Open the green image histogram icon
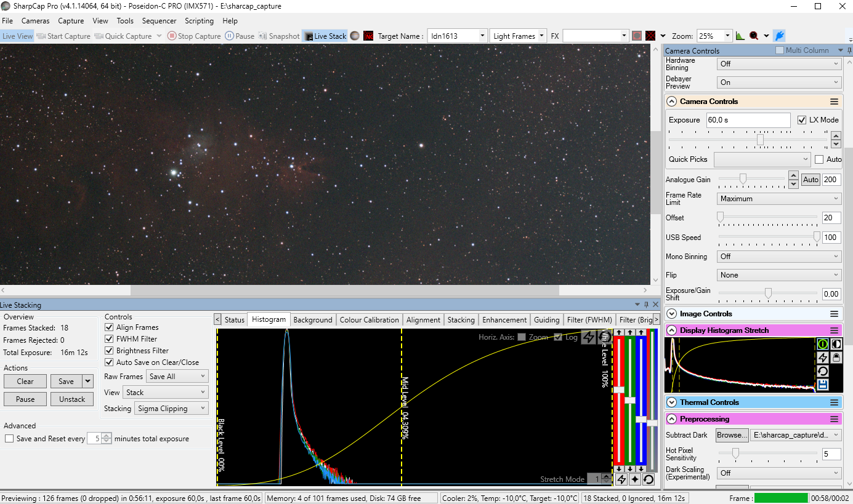This screenshot has width=853, height=504. tap(740, 36)
